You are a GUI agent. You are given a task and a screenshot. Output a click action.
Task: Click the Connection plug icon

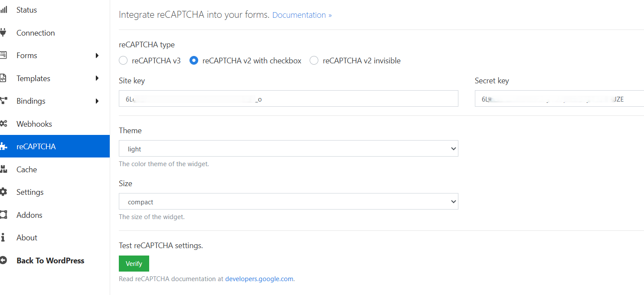[3, 33]
